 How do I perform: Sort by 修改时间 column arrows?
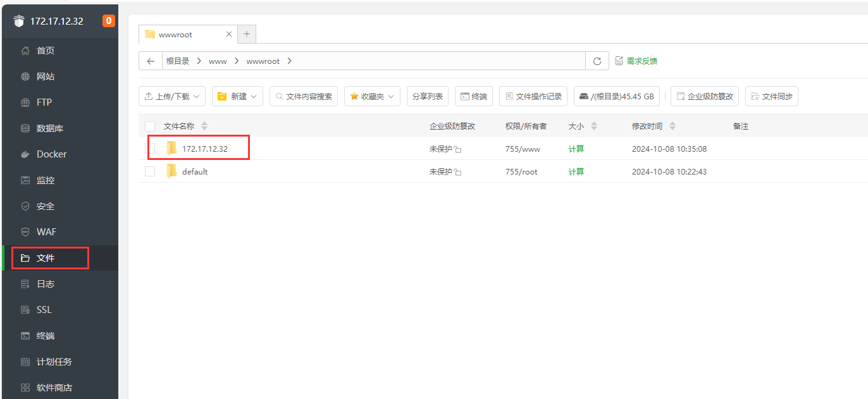pyautogui.click(x=672, y=126)
